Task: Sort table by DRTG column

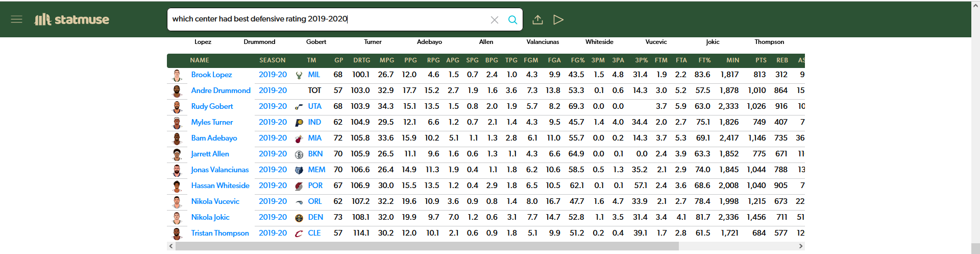Action: pos(361,60)
